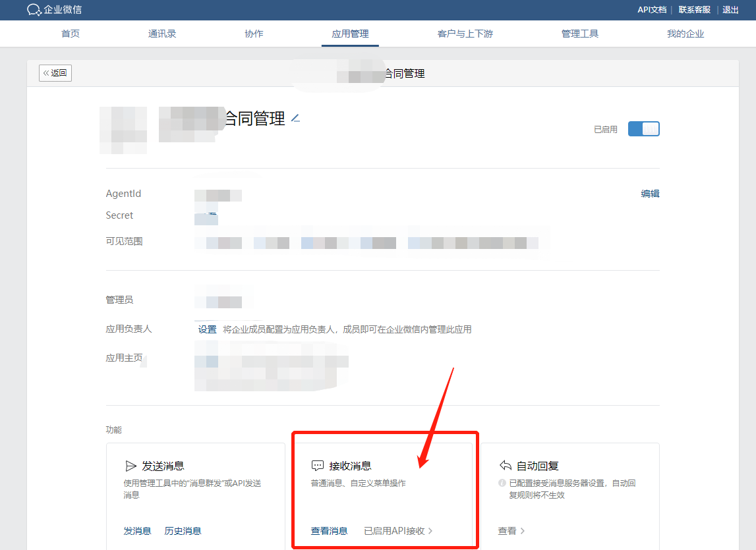
Task: Click 编辑 to edit AgentId settings
Action: (650, 193)
